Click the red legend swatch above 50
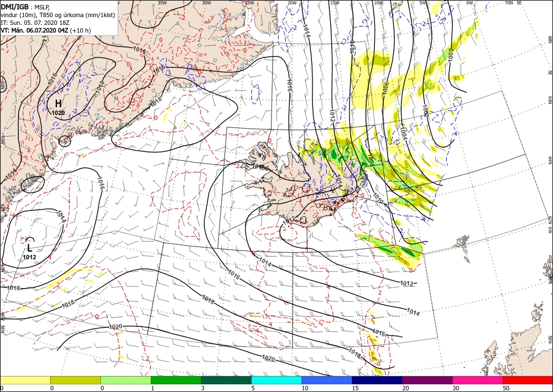This screenshot has height=392, width=553. coord(528,380)
